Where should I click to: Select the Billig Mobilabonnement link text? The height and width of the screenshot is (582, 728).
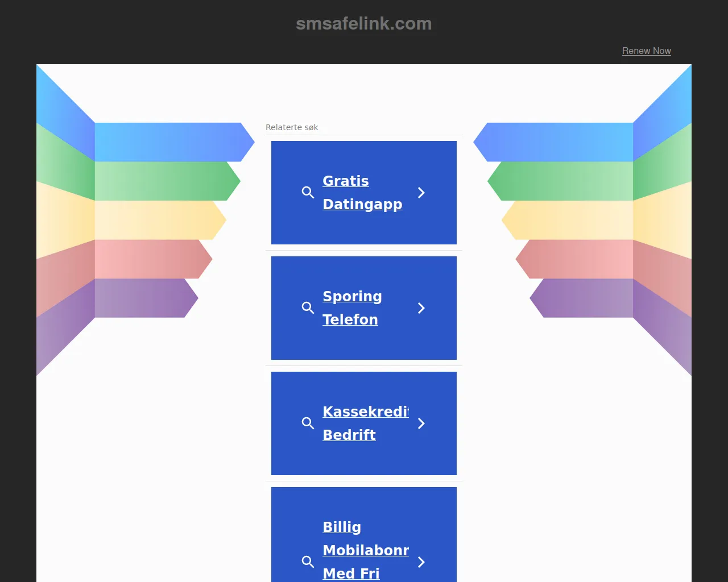point(365,550)
